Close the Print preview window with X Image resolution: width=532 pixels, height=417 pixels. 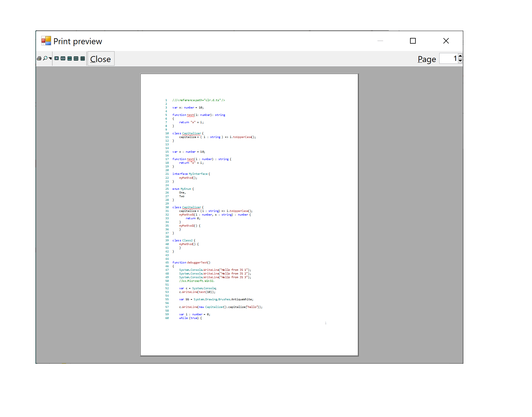pos(446,41)
